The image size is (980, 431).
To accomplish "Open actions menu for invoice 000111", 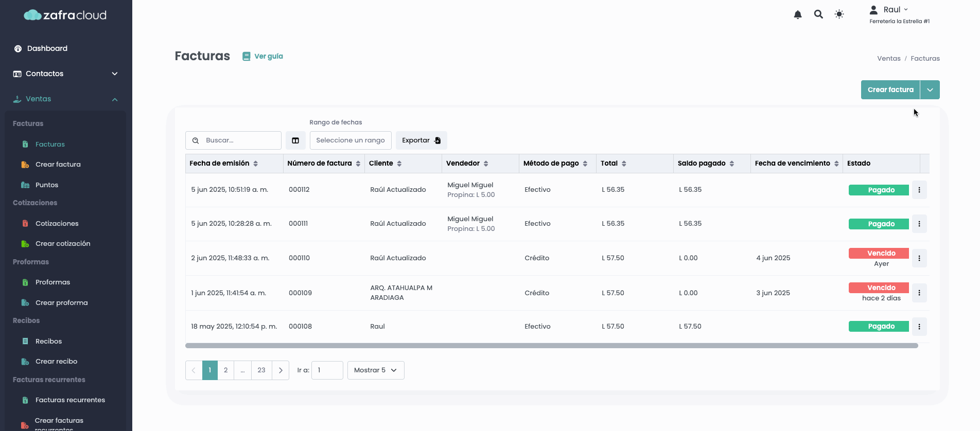I will point(919,224).
